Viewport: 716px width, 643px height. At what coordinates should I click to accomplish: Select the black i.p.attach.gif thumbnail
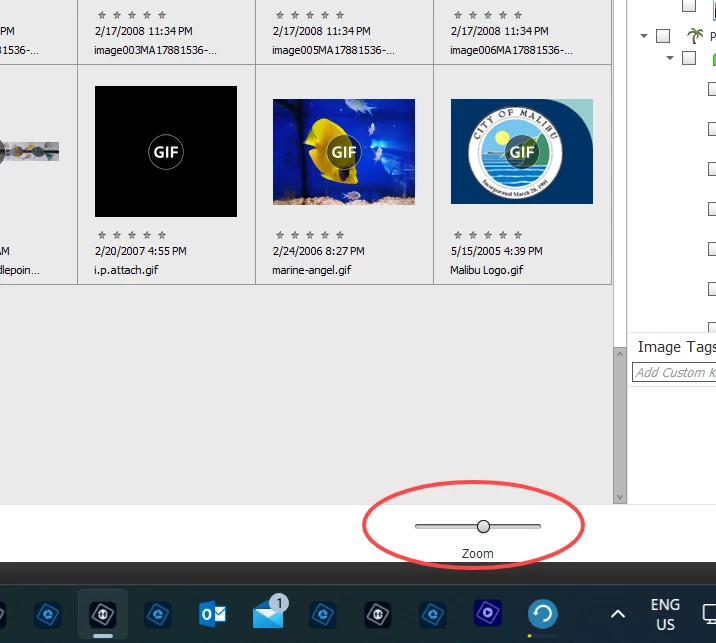[166, 151]
